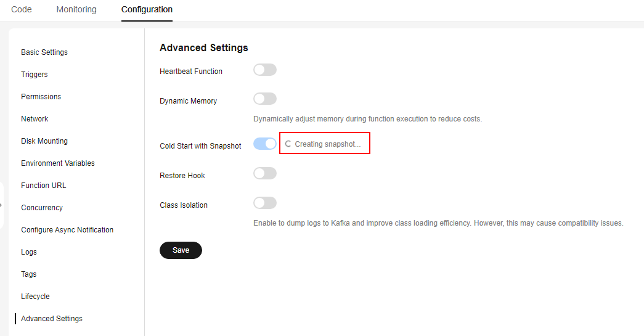This screenshot has width=644, height=336.
Task: Open Basic Settings in sidebar
Action: [44, 52]
